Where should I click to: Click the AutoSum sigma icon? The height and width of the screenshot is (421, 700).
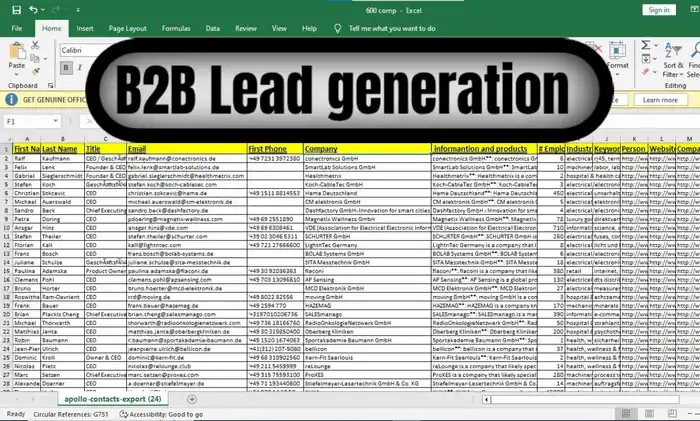646,45
